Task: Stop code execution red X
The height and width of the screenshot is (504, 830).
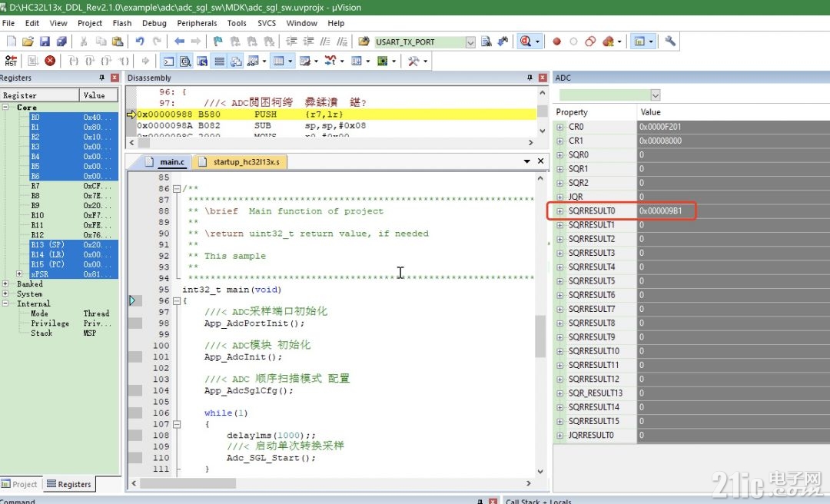Action: coord(50,61)
